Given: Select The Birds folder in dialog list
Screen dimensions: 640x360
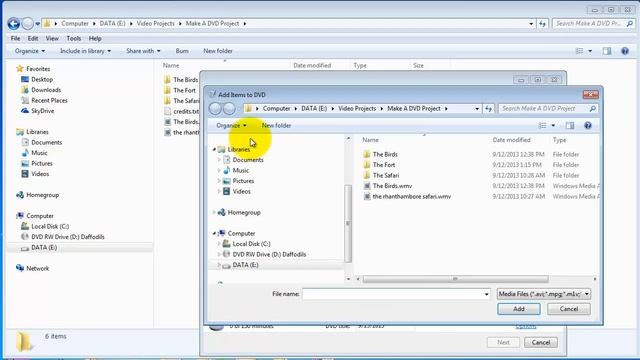Looking at the screenshot, I should point(385,154).
